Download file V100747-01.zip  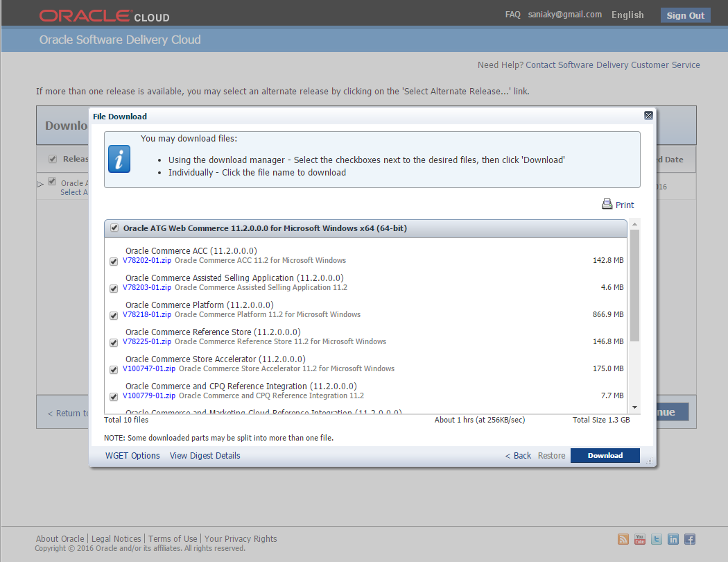(149, 368)
